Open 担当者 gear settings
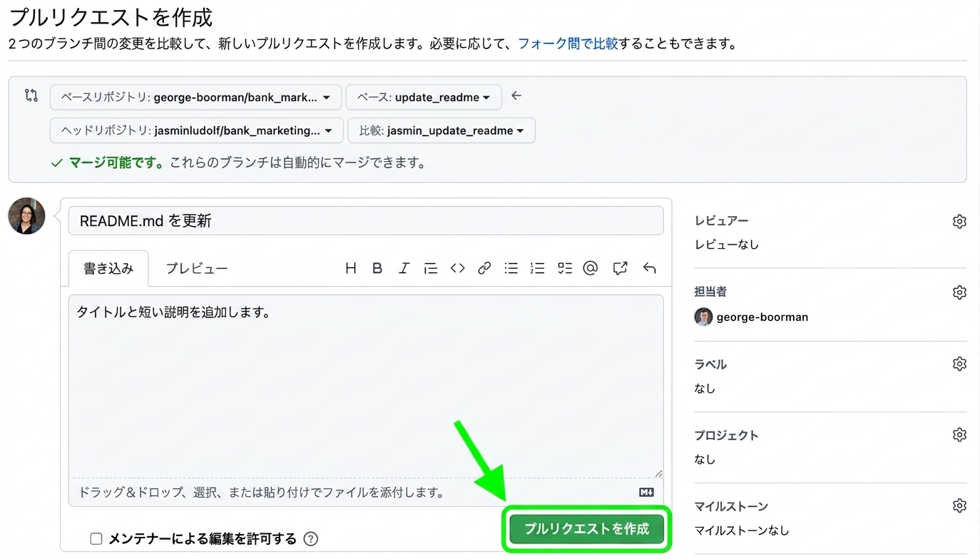Image resolution: width=980 pixels, height=559 pixels. tap(959, 292)
